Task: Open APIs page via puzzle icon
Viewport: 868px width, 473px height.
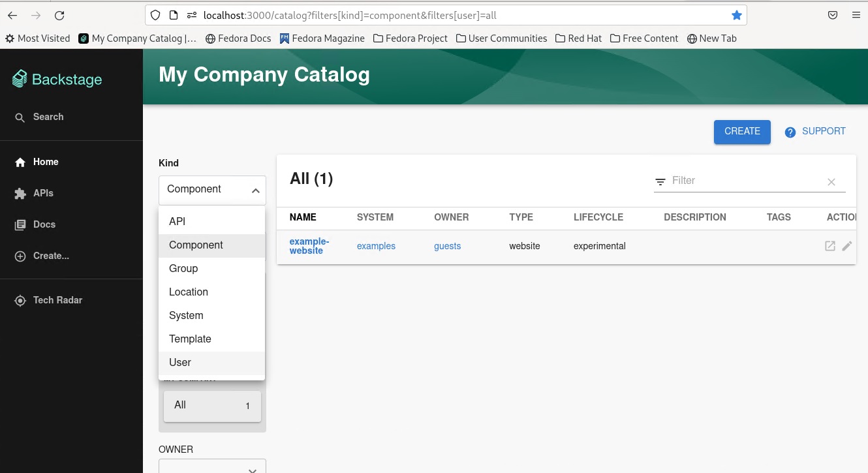Action: tap(20, 194)
